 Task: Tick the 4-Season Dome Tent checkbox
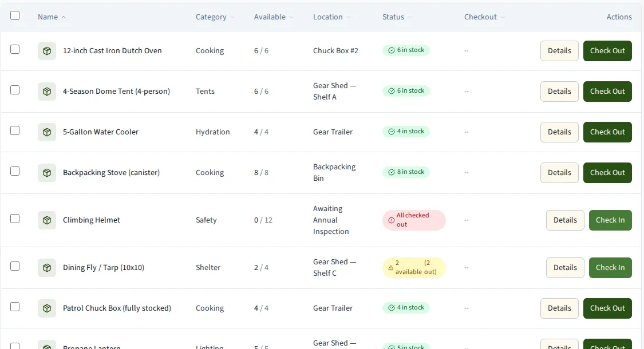tap(15, 90)
